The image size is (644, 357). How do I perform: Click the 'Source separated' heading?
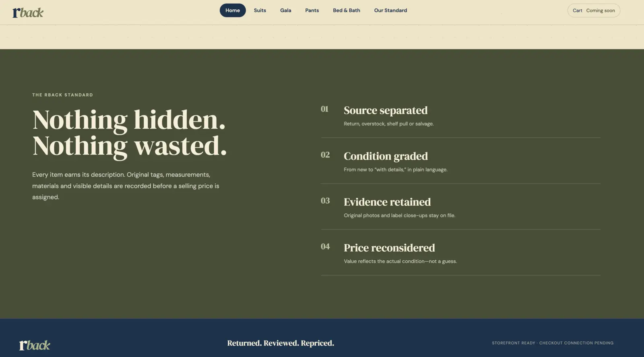(x=386, y=110)
